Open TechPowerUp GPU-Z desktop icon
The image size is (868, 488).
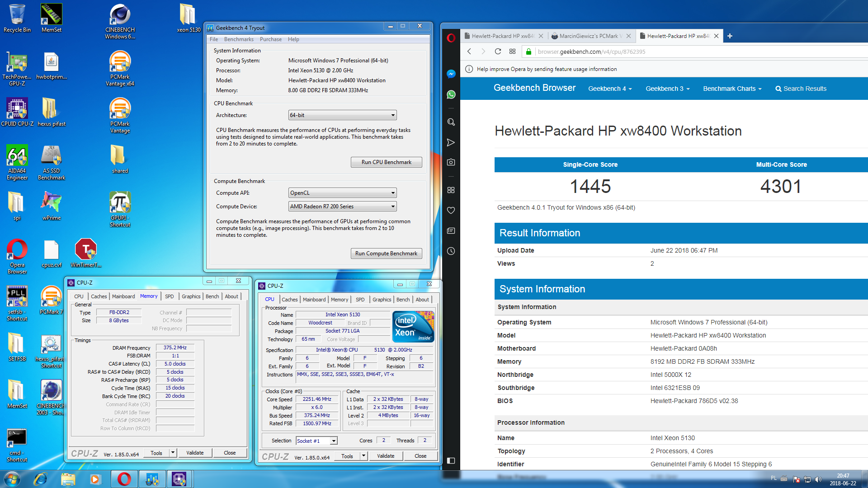coord(17,68)
